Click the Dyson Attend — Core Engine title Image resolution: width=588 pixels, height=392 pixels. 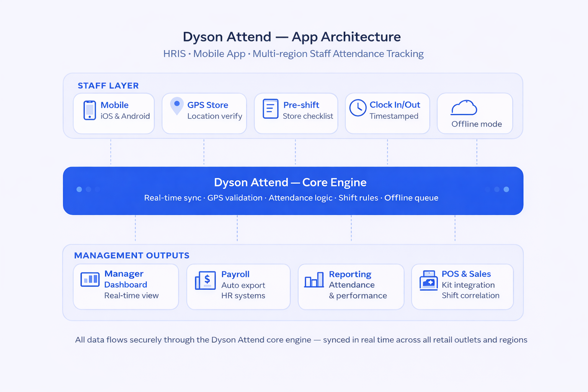point(290,182)
